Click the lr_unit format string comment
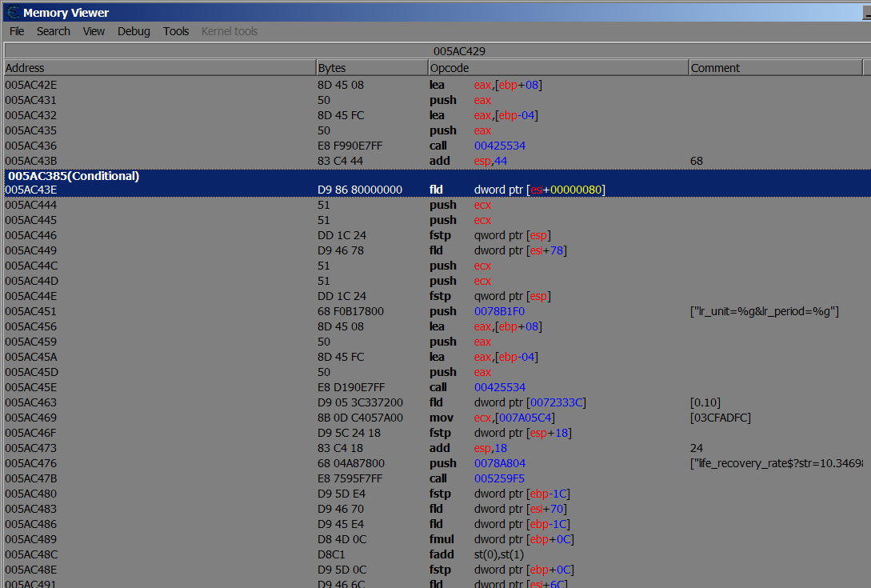Image resolution: width=871 pixels, height=588 pixels. [763, 311]
